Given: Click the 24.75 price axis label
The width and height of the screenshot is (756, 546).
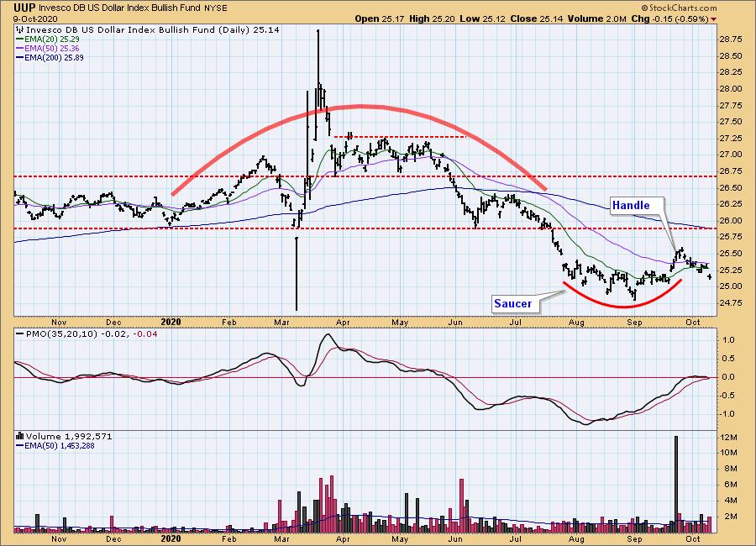Looking at the screenshot, I should tap(730, 303).
